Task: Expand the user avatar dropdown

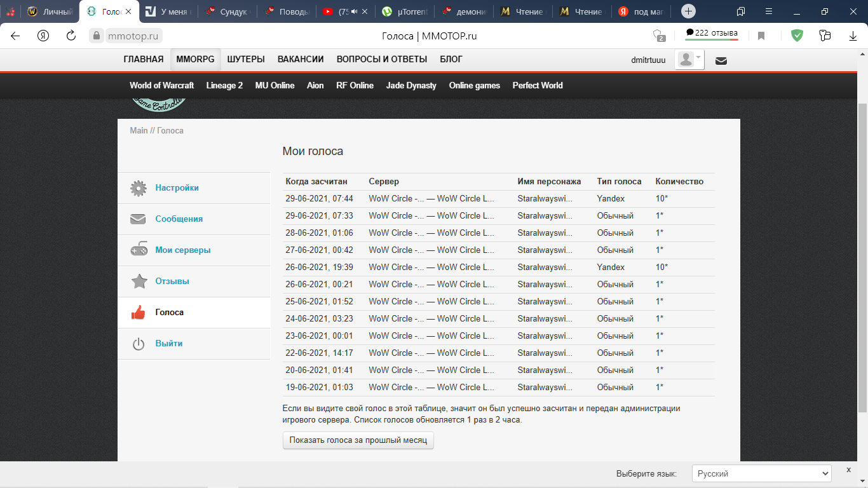Action: [689, 60]
